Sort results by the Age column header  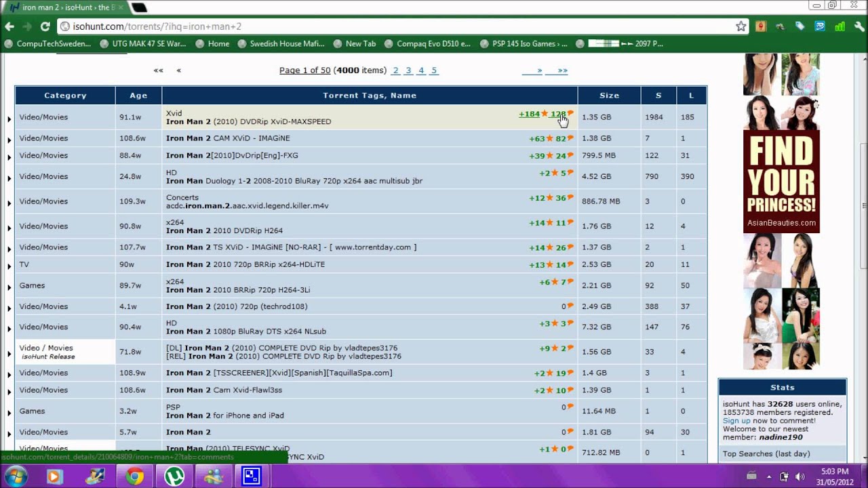pyautogui.click(x=138, y=96)
